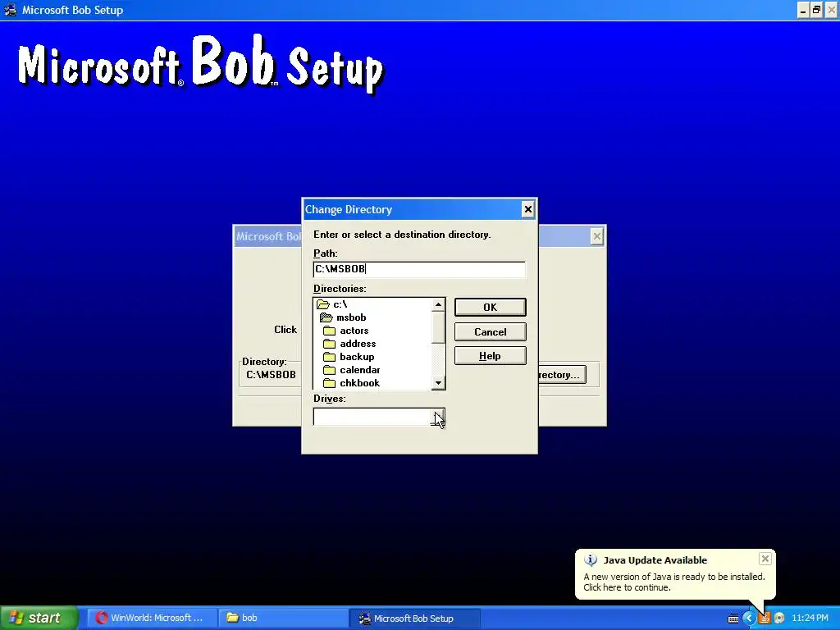
Task: Click the directories list scrollbar thumb
Action: pos(438,327)
